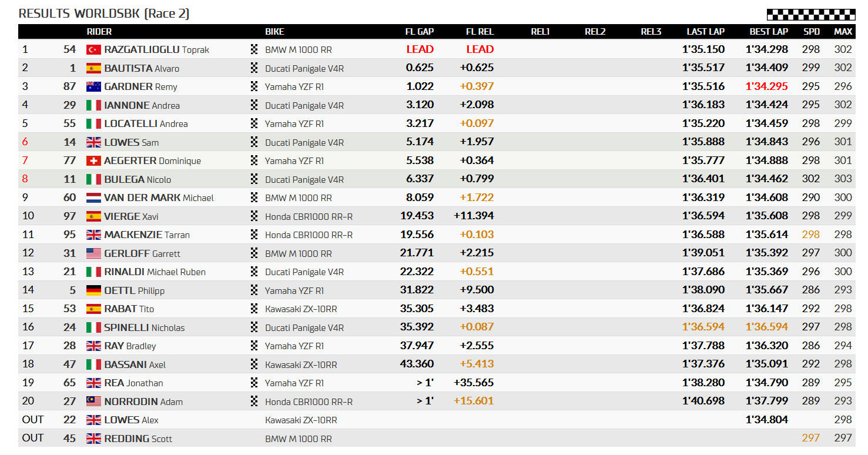Click the Italian flag beside Locatelli
The width and height of the screenshot is (868, 455).
point(93,123)
